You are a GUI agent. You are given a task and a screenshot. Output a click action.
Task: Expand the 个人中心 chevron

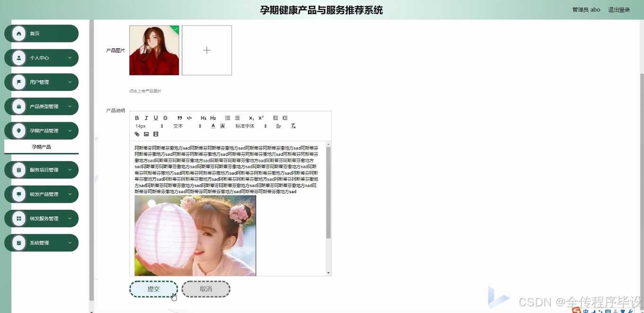[70, 58]
